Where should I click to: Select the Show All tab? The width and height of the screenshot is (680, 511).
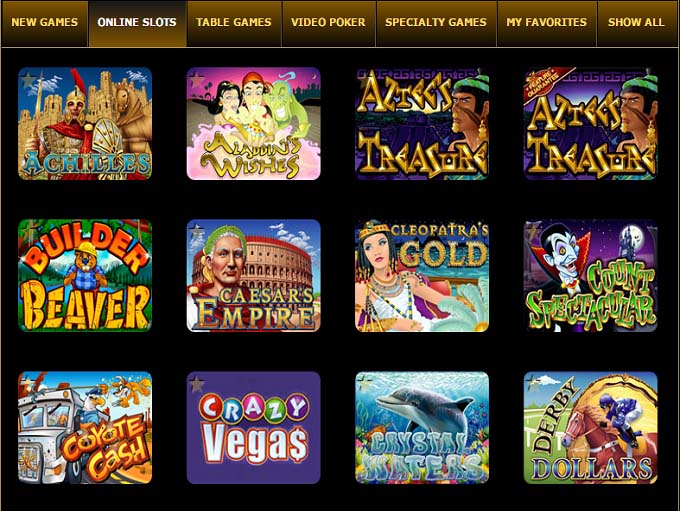click(637, 23)
